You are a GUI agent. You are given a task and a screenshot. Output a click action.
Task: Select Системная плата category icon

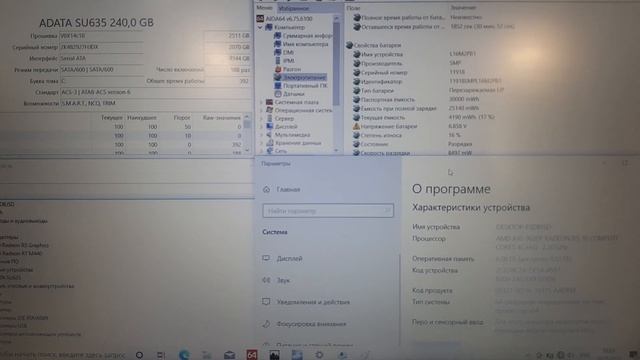pos(269,102)
